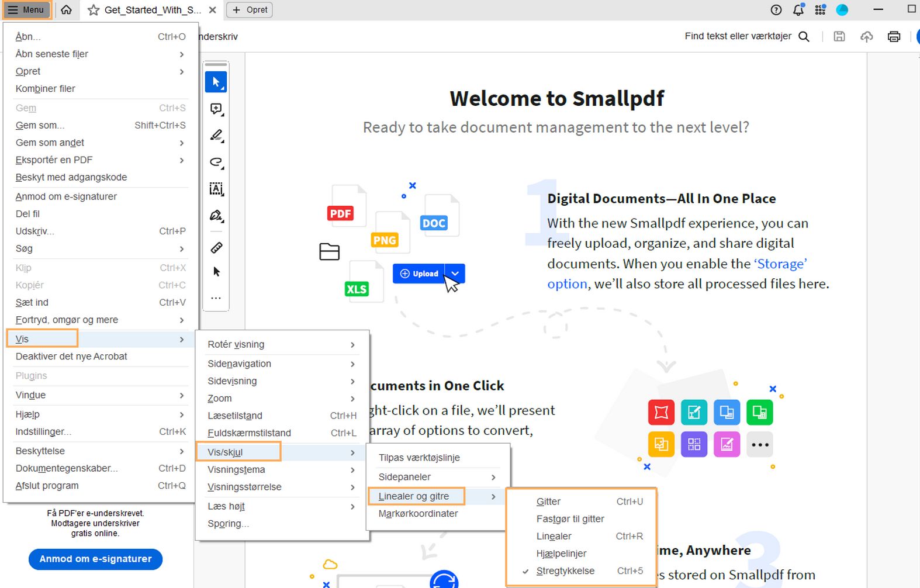Click the blue Upload button in the document

[419, 274]
